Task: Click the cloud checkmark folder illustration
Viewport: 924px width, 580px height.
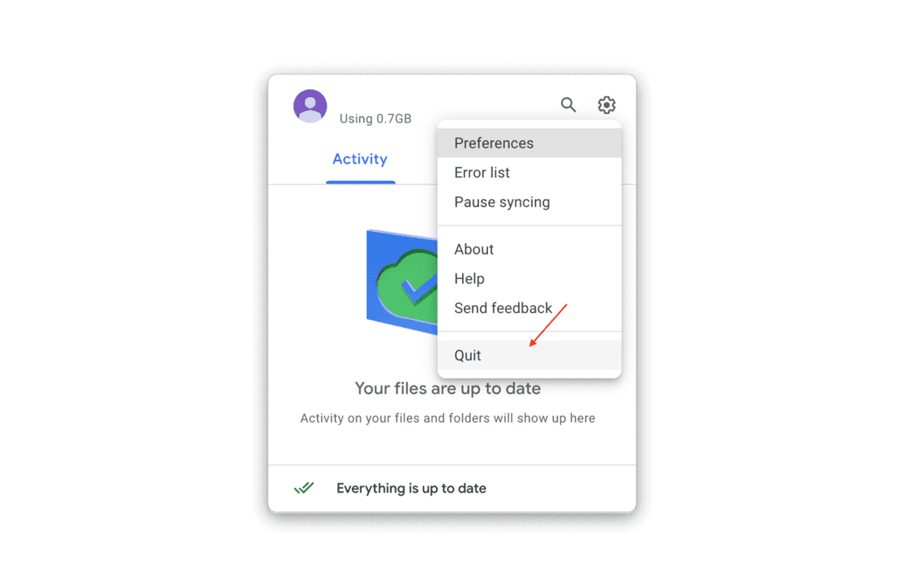Action: (402, 281)
